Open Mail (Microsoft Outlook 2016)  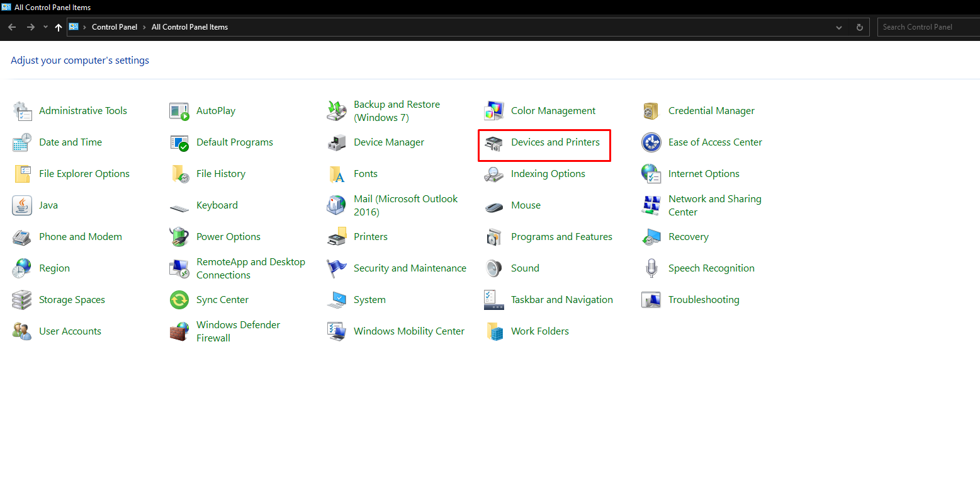(405, 205)
